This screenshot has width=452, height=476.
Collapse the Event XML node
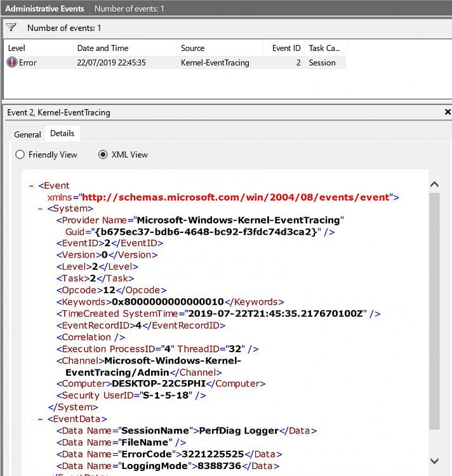[31, 185]
